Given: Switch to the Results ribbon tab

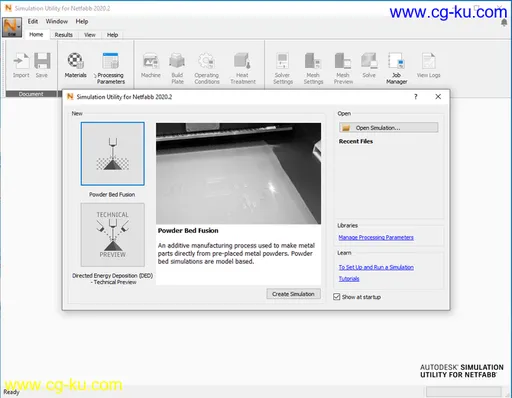Looking at the screenshot, I should click(64, 35).
